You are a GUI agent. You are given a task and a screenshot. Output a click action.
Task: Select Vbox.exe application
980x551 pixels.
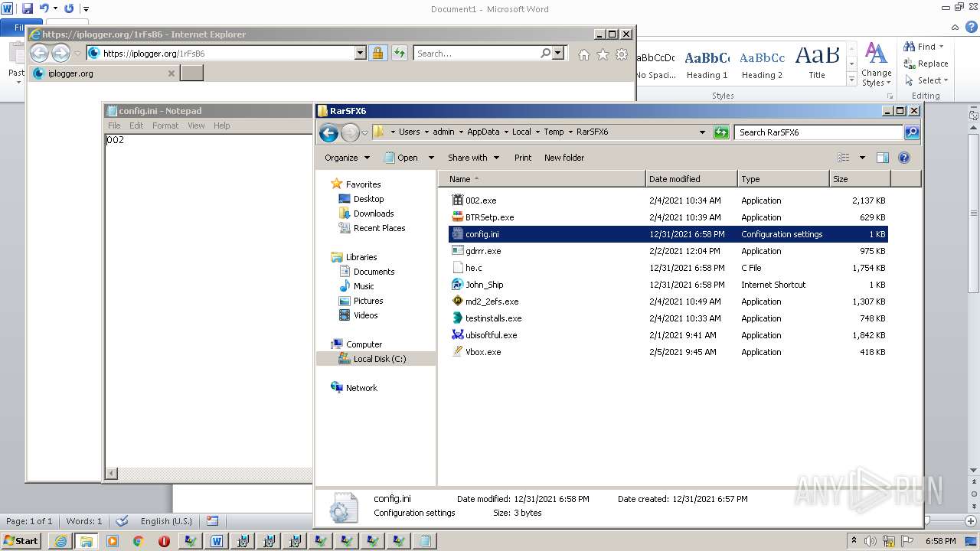tap(483, 352)
